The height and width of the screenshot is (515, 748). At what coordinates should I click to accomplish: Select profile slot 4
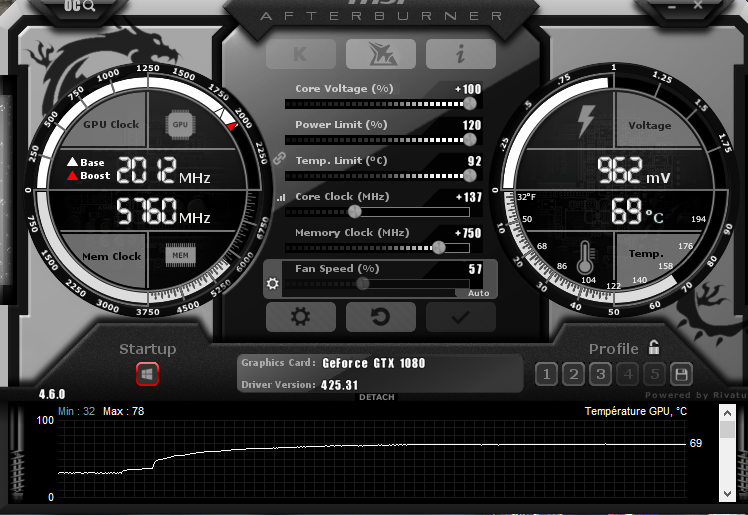click(628, 374)
